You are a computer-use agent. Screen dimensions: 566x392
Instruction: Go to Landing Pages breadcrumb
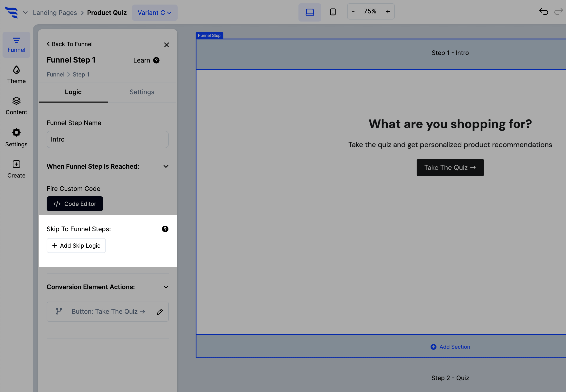pos(55,13)
